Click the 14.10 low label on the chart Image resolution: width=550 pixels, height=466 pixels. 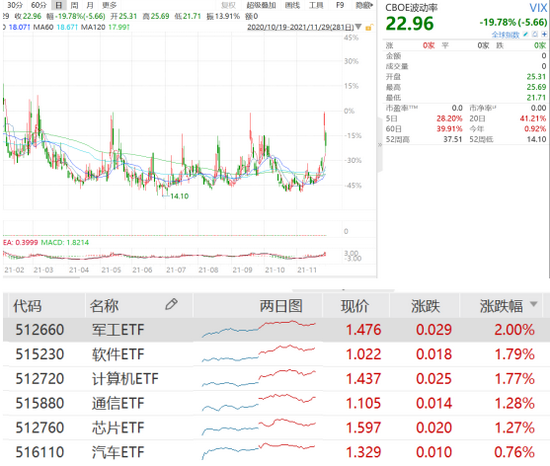179,196
